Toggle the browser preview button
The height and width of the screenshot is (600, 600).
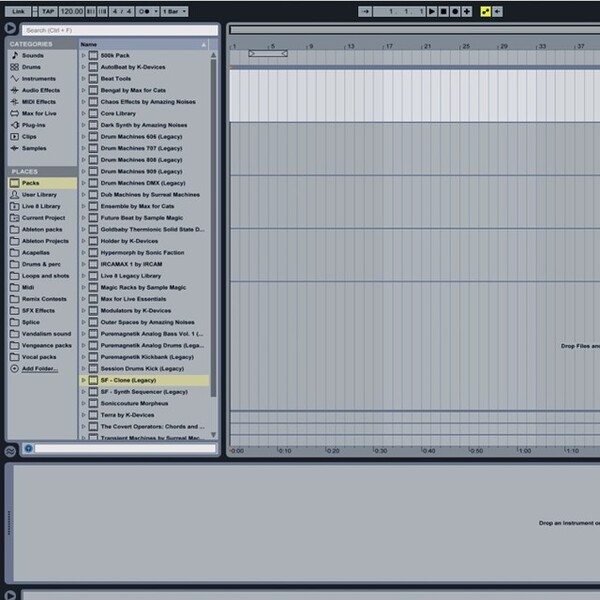(29, 448)
